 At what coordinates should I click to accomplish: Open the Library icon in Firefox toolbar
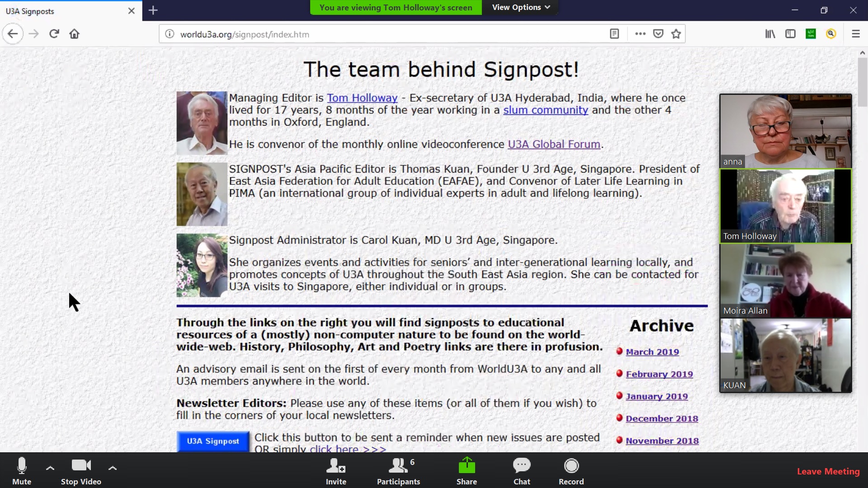[x=770, y=34]
